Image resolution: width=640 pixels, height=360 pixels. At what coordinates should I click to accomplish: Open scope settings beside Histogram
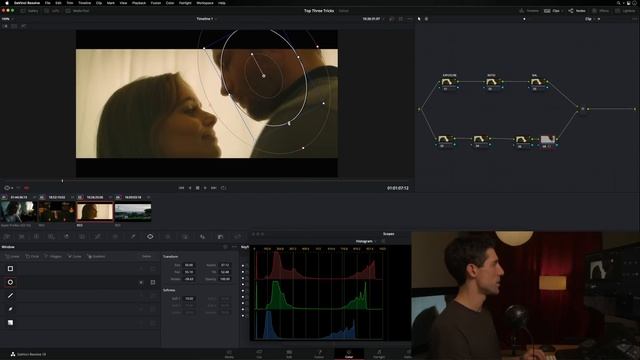(x=383, y=241)
